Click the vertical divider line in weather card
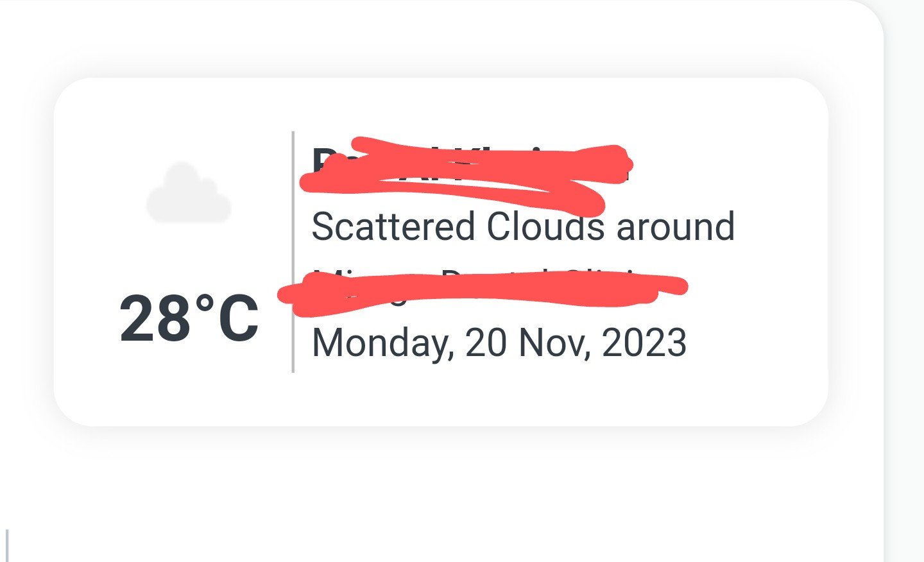Viewport: 924px width, 562px height. pyautogui.click(x=293, y=251)
